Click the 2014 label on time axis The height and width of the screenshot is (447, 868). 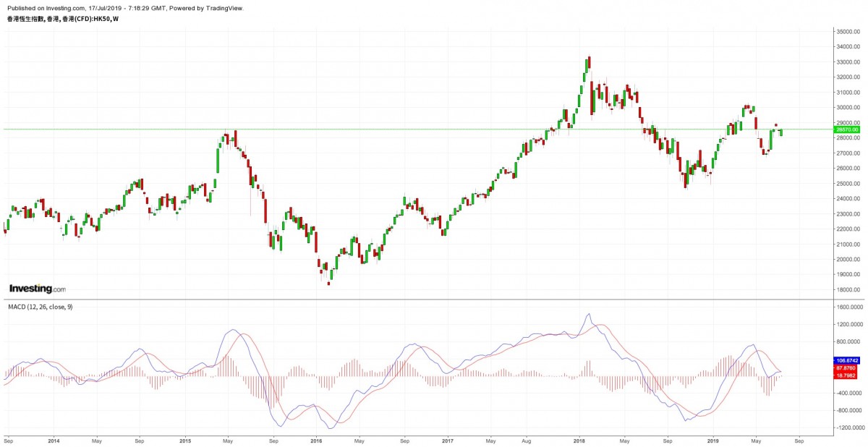click(x=53, y=439)
